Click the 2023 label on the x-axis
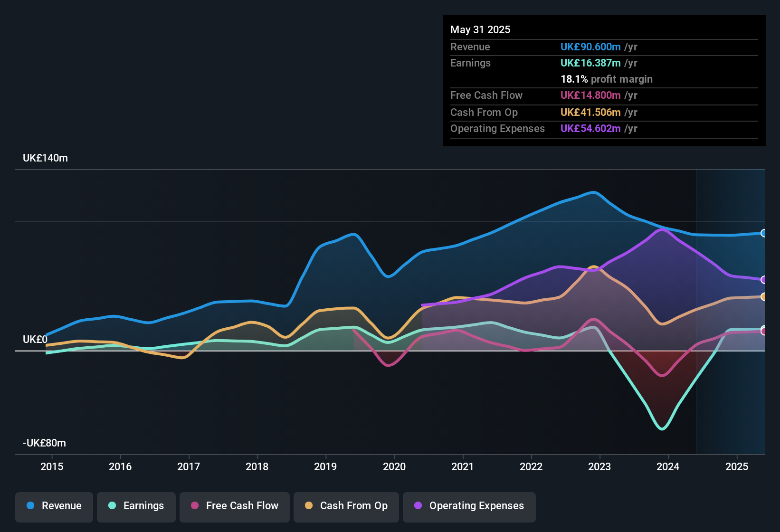 point(599,467)
